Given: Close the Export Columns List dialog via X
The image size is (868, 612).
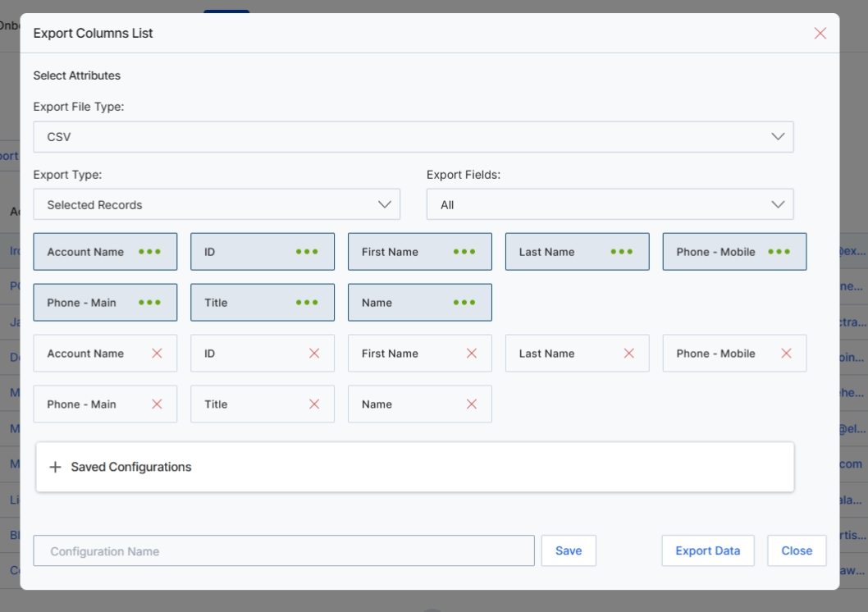Looking at the screenshot, I should coord(820,33).
